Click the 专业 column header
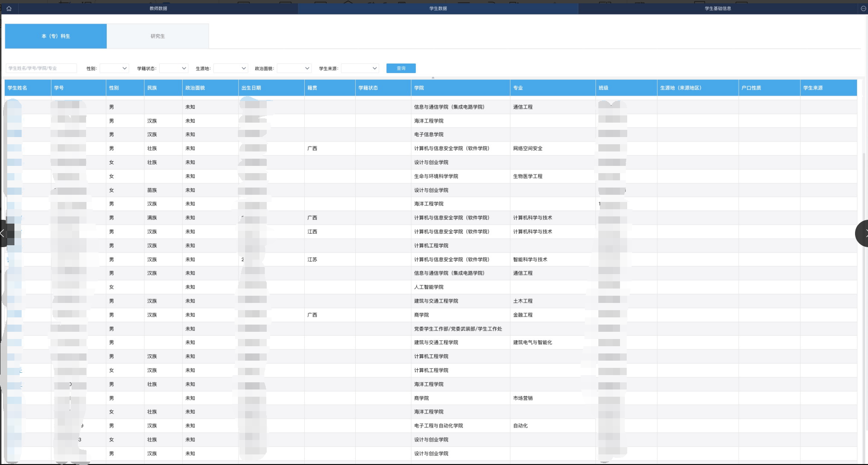868x465 pixels. pyautogui.click(x=518, y=88)
